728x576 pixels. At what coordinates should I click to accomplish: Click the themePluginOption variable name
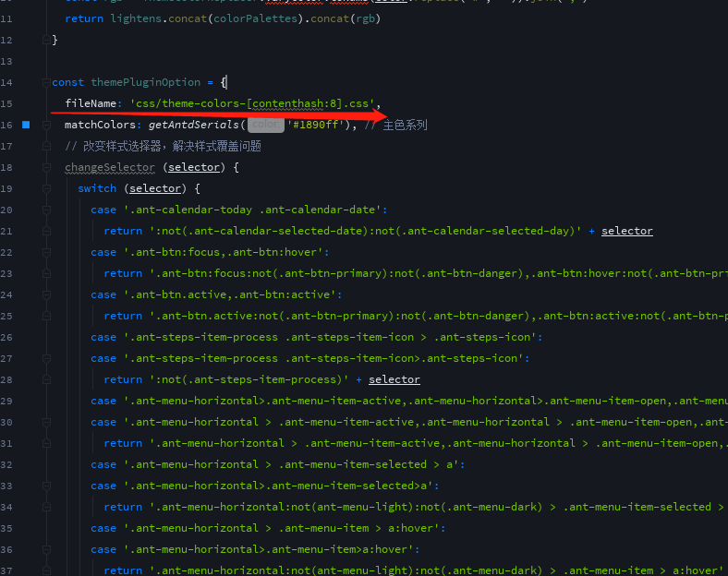click(x=146, y=82)
